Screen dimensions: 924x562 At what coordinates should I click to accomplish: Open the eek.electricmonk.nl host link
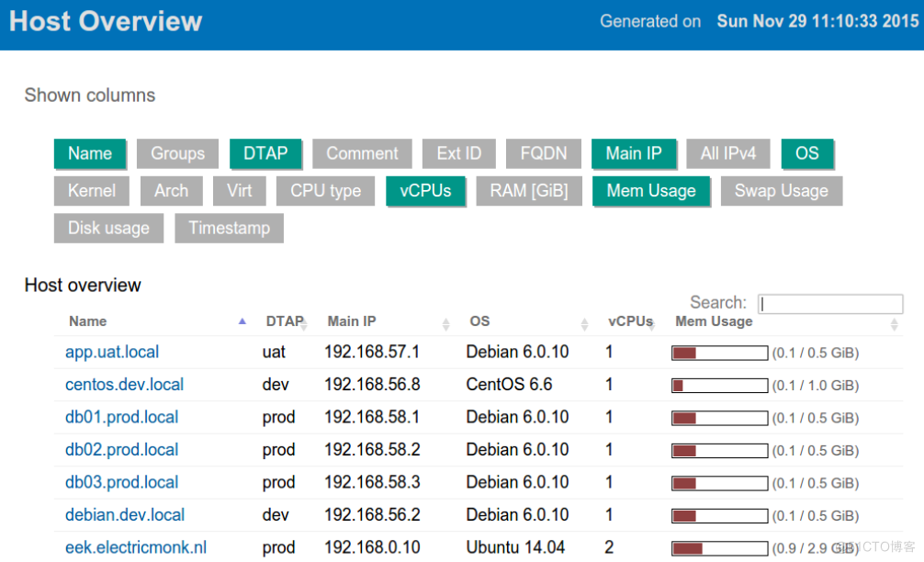pos(135,547)
